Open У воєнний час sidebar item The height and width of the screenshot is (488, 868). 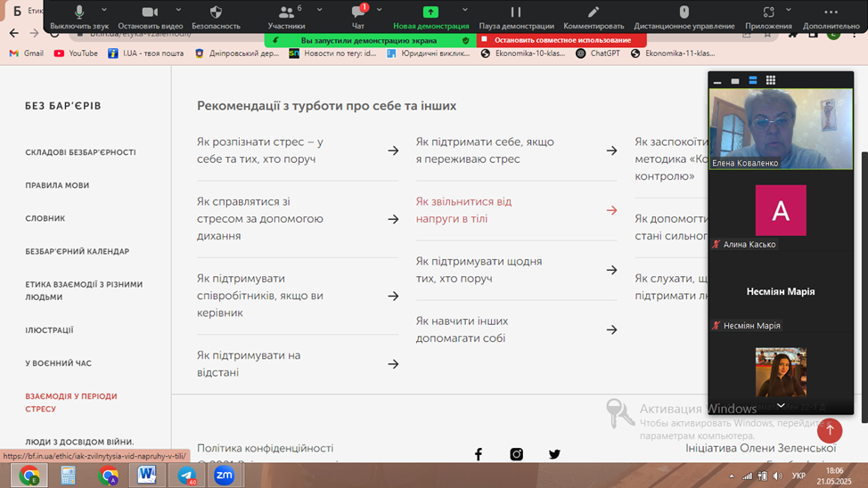[58, 363]
